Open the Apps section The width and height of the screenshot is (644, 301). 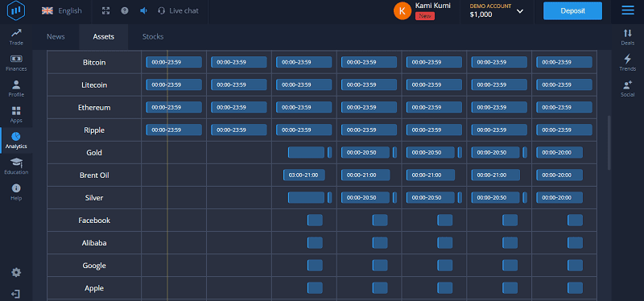coord(16,114)
